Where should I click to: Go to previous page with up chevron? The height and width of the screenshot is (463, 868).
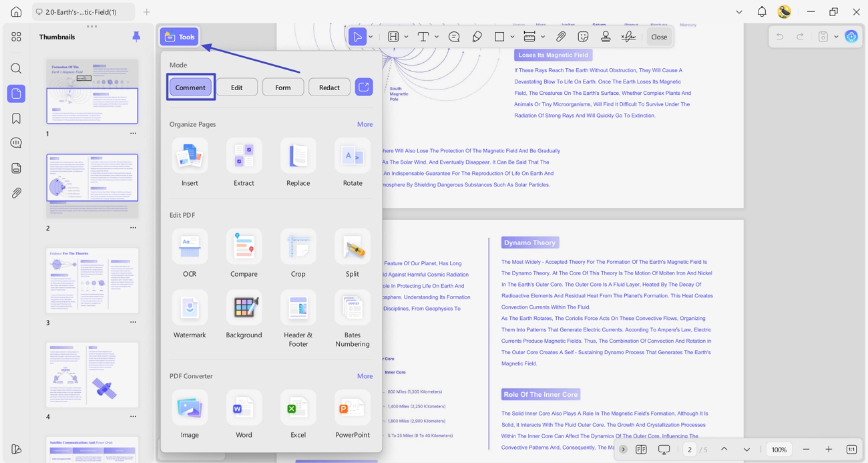(724, 450)
